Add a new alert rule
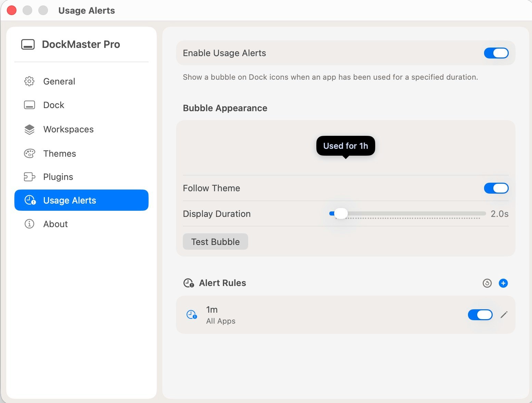 pyautogui.click(x=503, y=283)
